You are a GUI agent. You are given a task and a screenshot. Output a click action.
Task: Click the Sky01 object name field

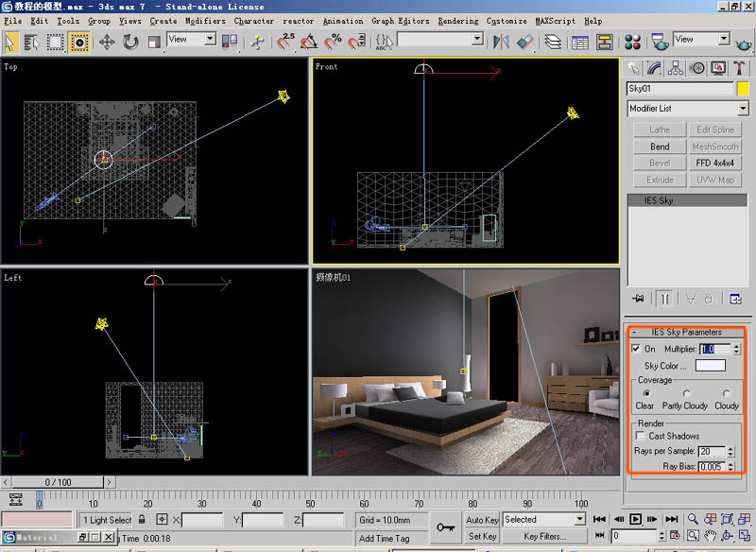tap(679, 89)
